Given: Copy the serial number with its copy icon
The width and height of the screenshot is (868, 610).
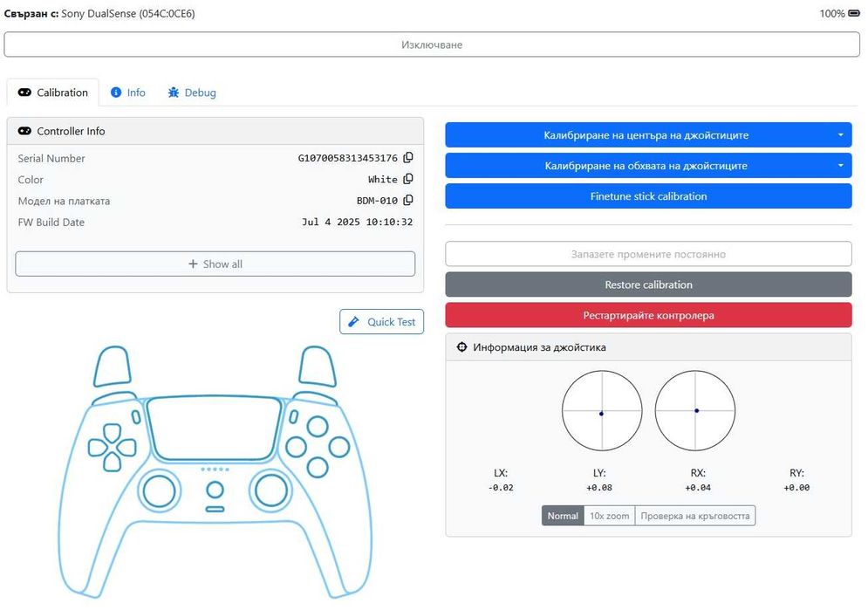Looking at the screenshot, I should coord(408,158).
